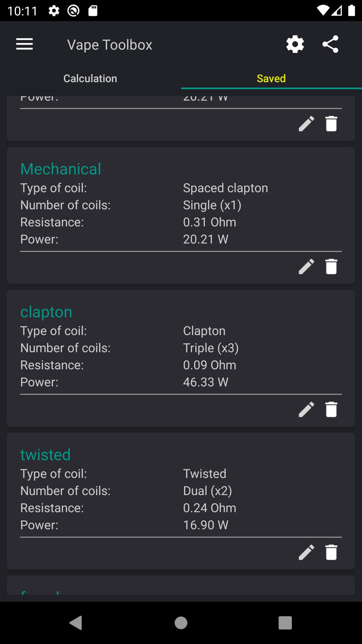Delete the Mechanical saved coil
362x644 pixels.
(x=331, y=266)
